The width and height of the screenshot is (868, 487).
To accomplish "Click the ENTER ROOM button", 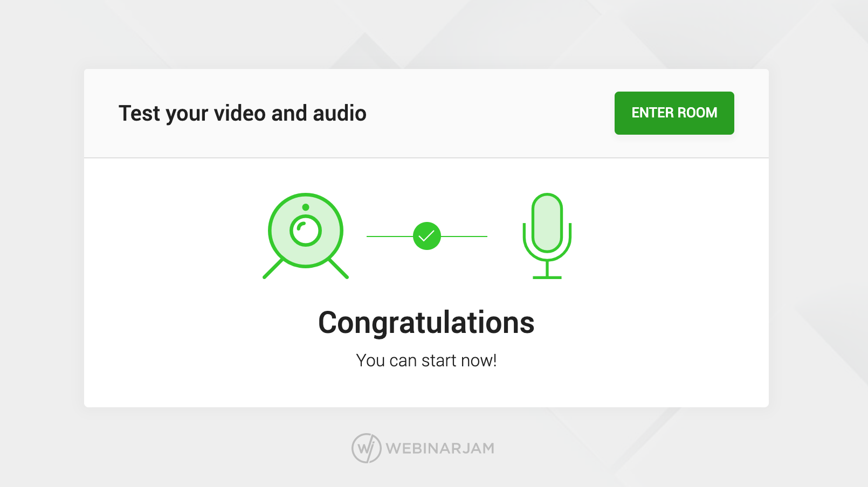I will [x=674, y=113].
